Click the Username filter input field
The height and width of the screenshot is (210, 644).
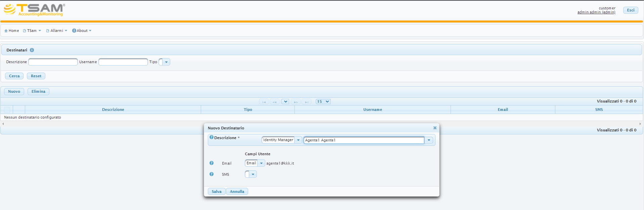point(123,62)
